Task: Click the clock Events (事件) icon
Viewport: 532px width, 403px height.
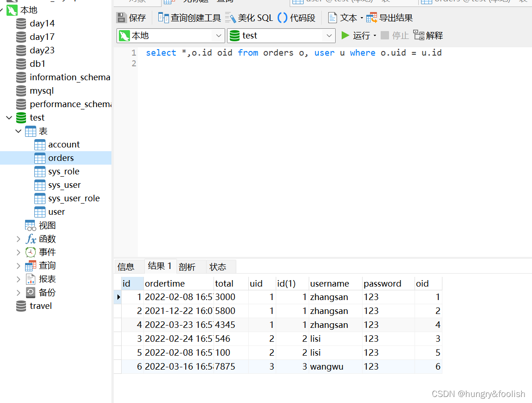Action: tap(31, 252)
